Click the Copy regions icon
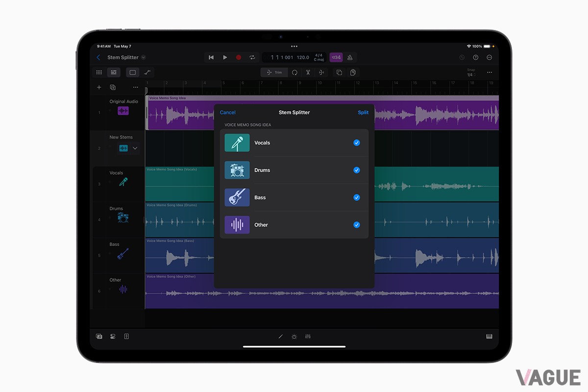The height and width of the screenshot is (392, 588). [339, 73]
